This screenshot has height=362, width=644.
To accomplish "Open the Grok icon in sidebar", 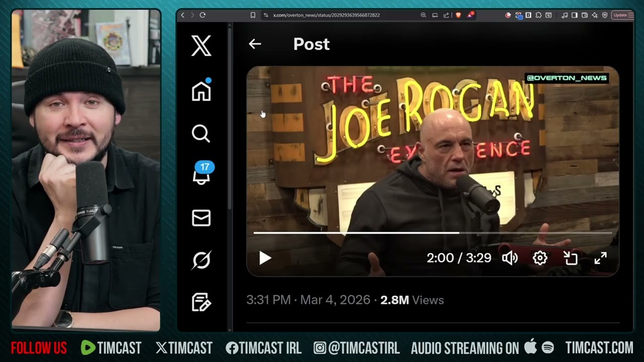I will tap(201, 260).
